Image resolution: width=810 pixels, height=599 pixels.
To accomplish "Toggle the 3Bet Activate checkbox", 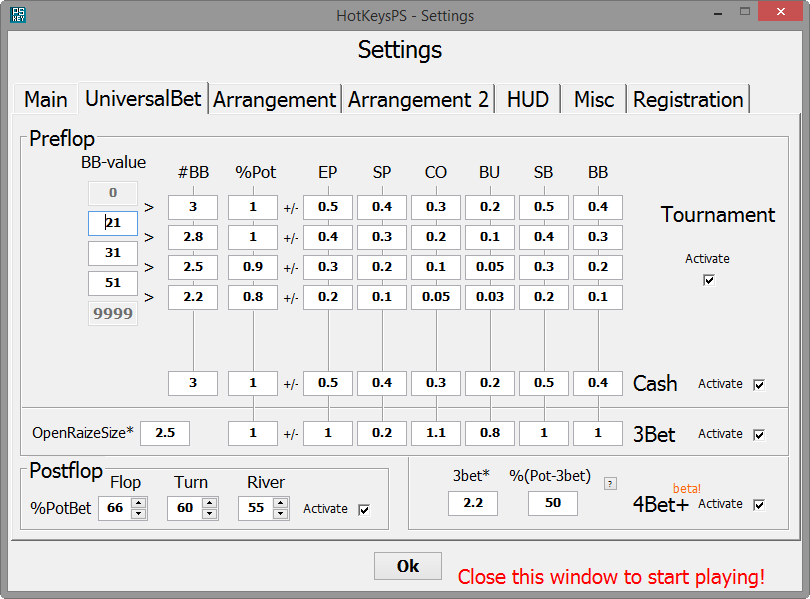I will tap(759, 435).
